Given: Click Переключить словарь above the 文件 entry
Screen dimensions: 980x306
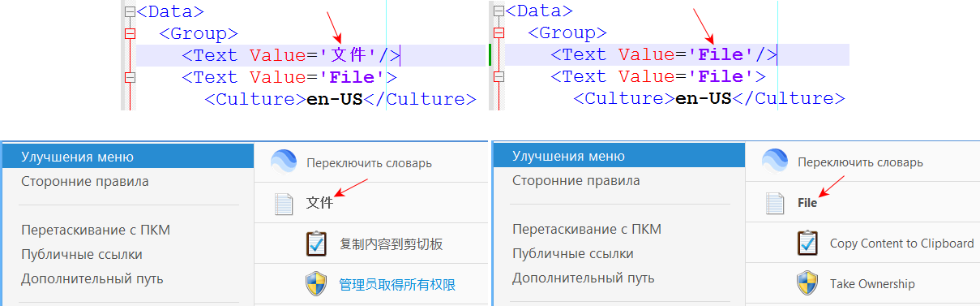Looking at the screenshot, I should click(369, 162).
